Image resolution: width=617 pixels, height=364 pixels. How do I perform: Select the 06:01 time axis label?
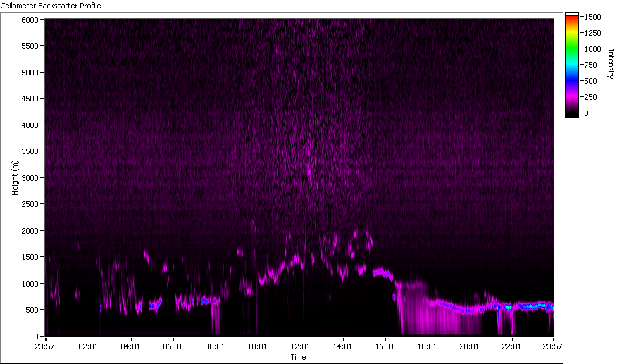(x=173, y=346)
